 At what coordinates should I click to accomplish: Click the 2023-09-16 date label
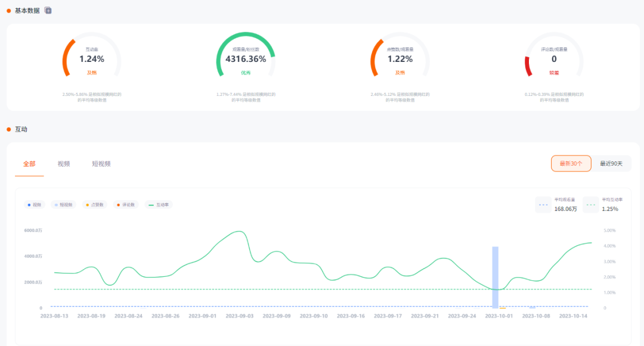(x=351, y=316)
